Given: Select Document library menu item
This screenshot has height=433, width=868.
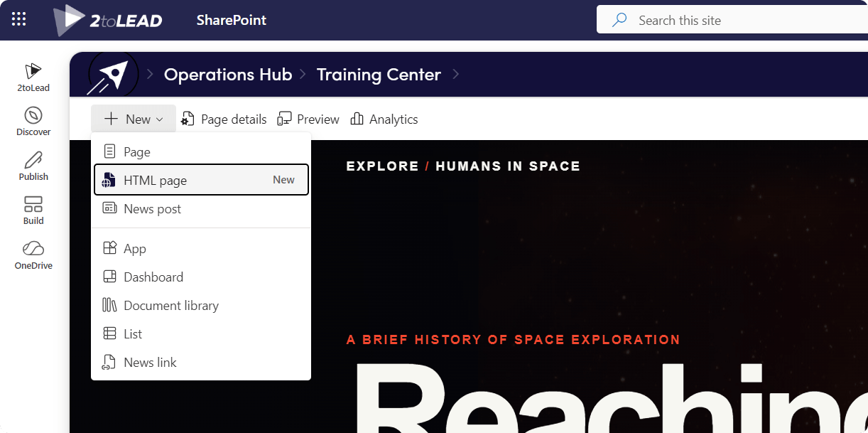Looking at the screenshot, I should [x=201, y=305].
